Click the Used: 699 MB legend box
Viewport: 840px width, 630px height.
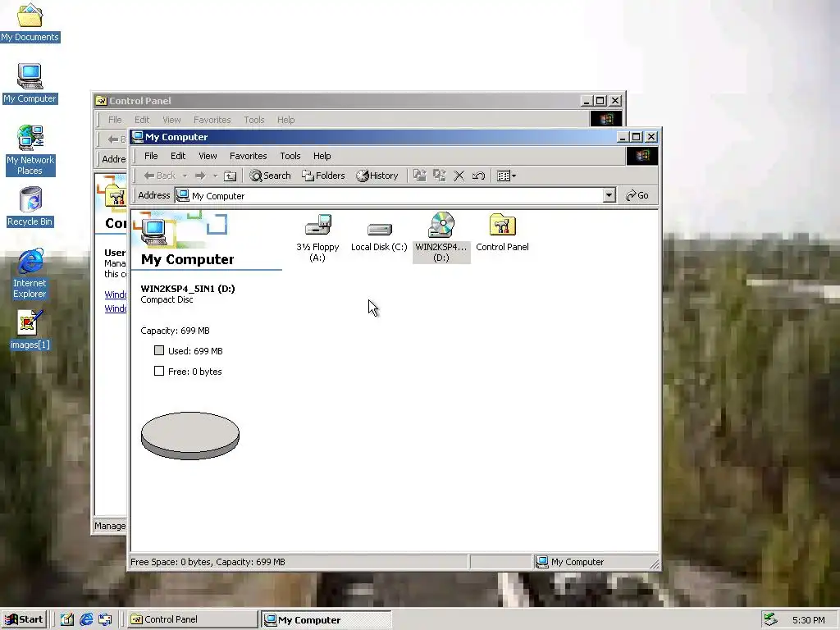(159, 350)
